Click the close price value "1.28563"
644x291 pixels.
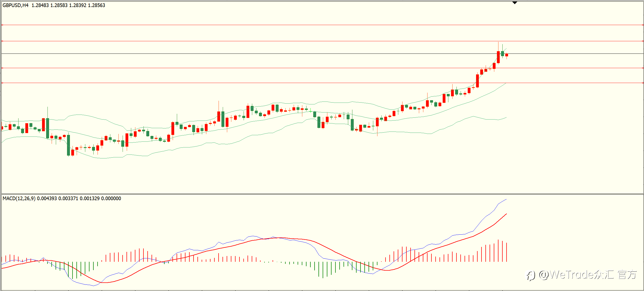[97, 5]
